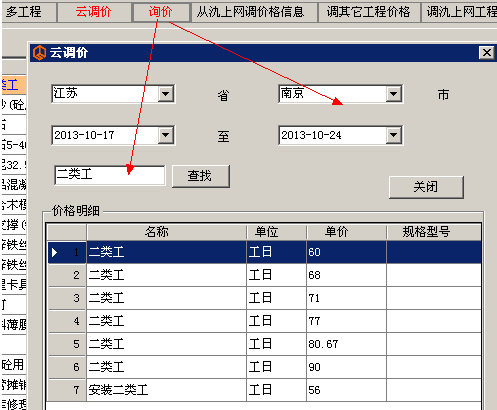The image size is (497, 410).
Task: Close the 云调价 dialog with X
Action: (x=486, y=53)
